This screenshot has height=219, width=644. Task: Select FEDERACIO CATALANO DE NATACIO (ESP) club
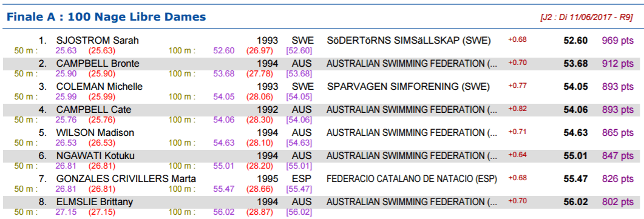click(412, 179)
